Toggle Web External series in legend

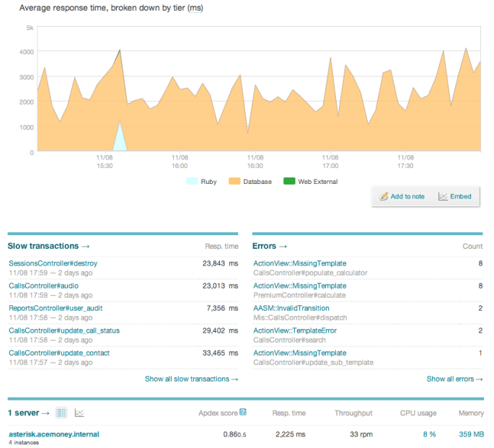310,182
